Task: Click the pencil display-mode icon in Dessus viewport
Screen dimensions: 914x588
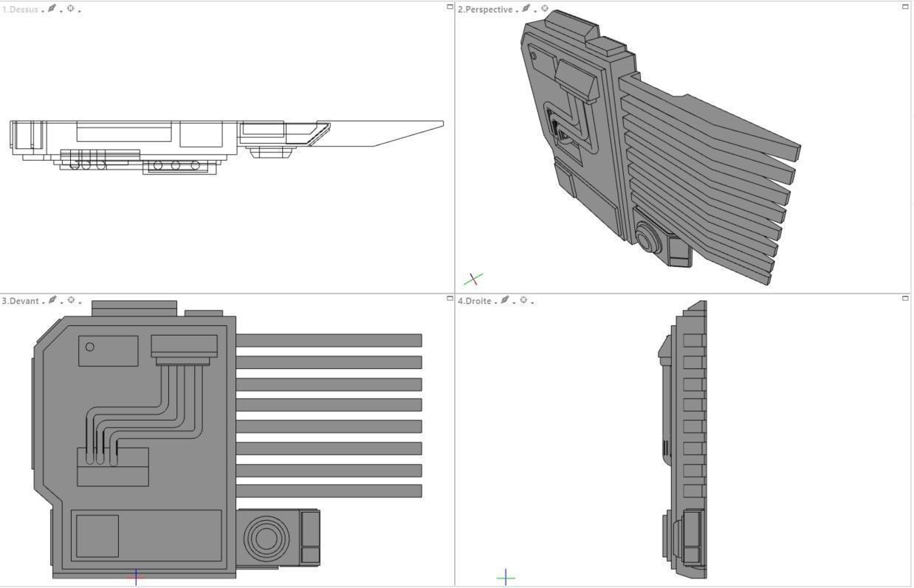Action: point(52,9)
